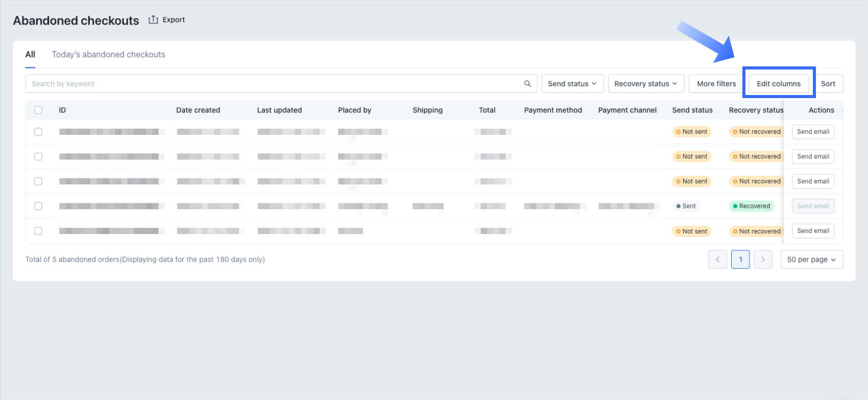Screen dimensions: 868x400
Task: Select the fourth row checkbox
Action: pyautogui.click(x=38, y=206)
